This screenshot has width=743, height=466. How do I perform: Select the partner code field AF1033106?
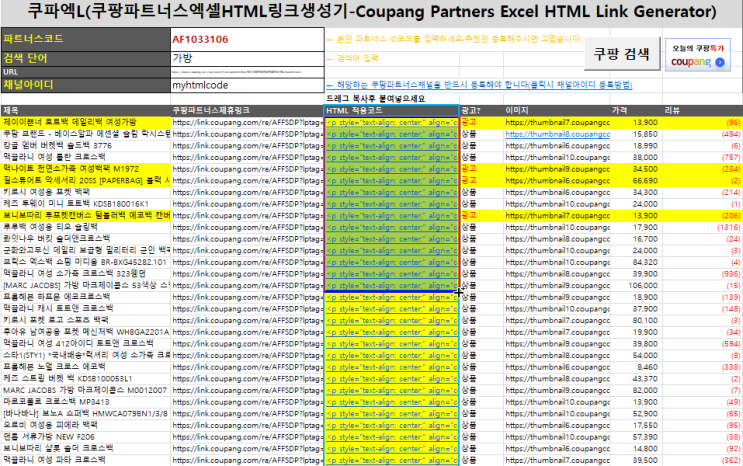[247, 39]
